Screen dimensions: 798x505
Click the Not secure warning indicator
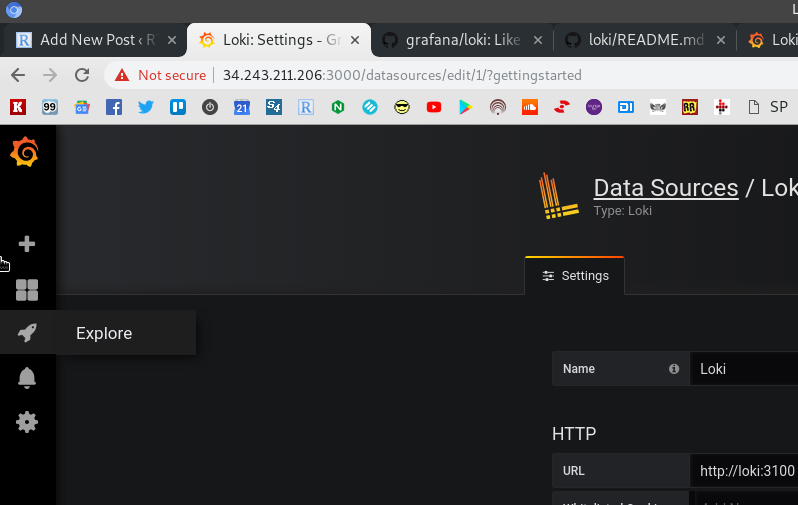[x=160, y=75]
